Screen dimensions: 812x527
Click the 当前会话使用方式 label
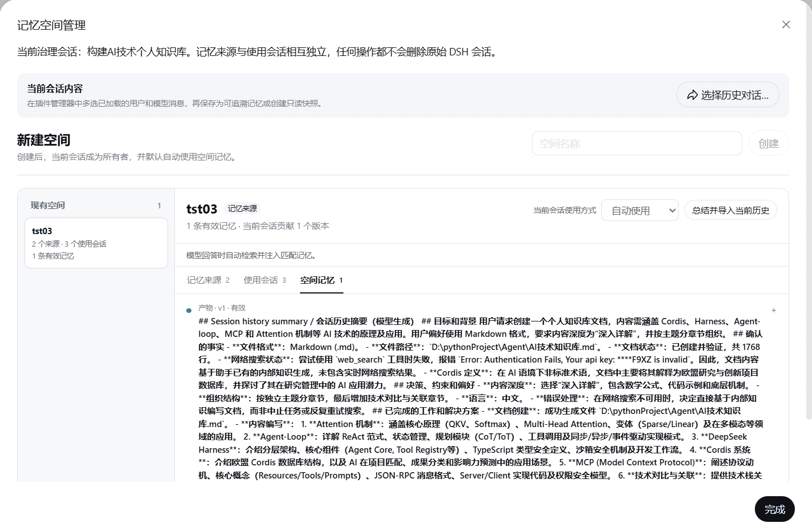(x=565, y=210)
